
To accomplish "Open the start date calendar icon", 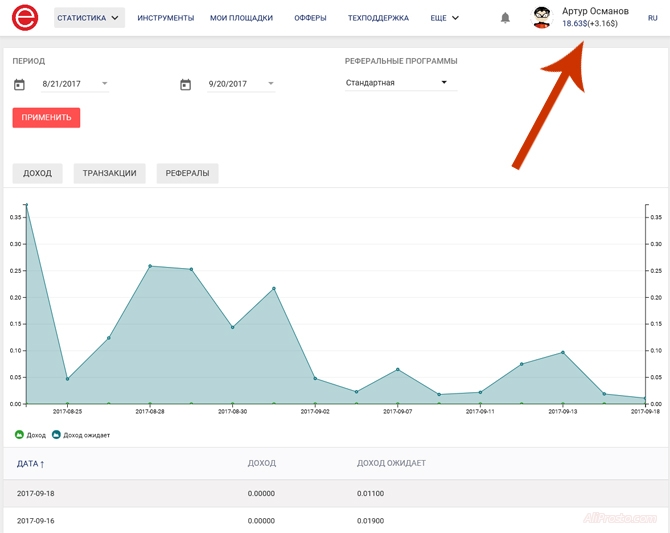I will [x=19, y=85].
